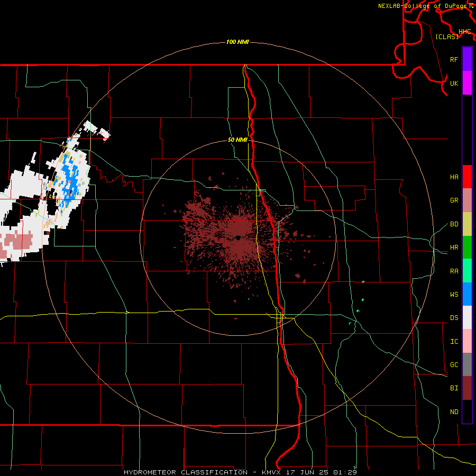476x476 pixels.
Task: Click the 50 NMI range ring label
Action: (237, 140)
